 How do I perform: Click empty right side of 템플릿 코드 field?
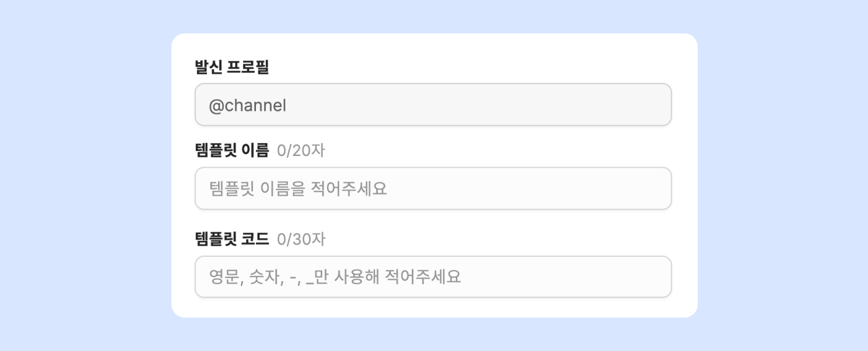pos(584,277)
